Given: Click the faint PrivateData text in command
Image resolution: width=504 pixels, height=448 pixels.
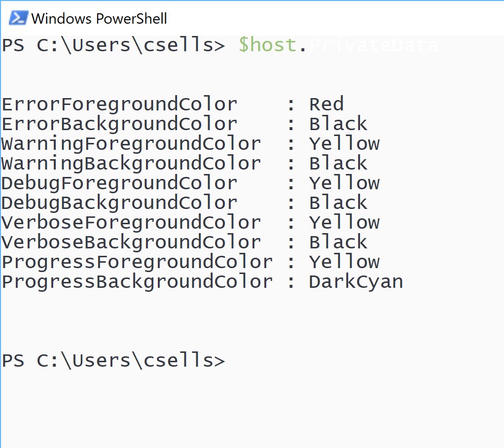Looking at the screenshot, I should click(x=373, y=45).
